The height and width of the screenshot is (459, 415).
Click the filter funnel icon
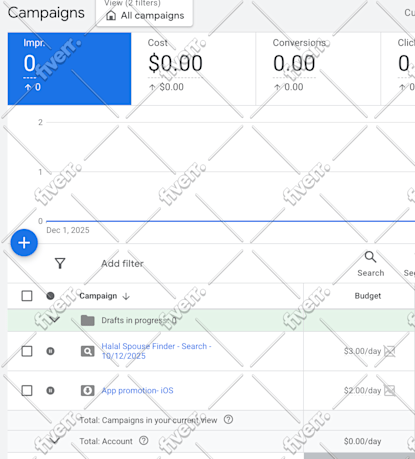[x=60, y=263]
